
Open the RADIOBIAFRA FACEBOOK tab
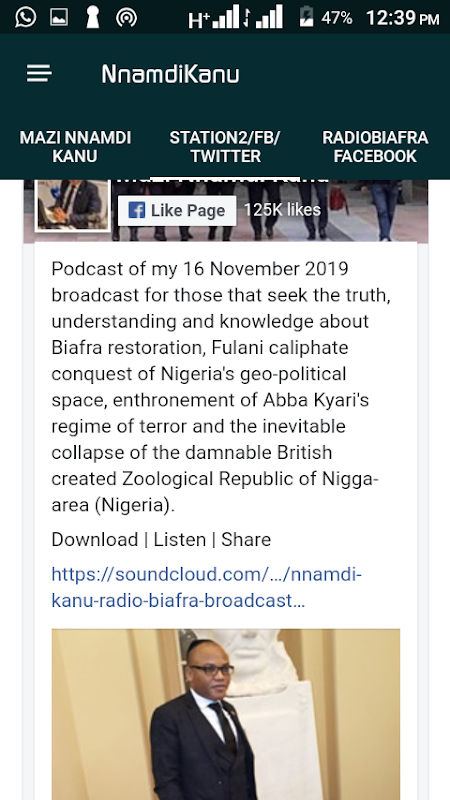pos(375,146)
